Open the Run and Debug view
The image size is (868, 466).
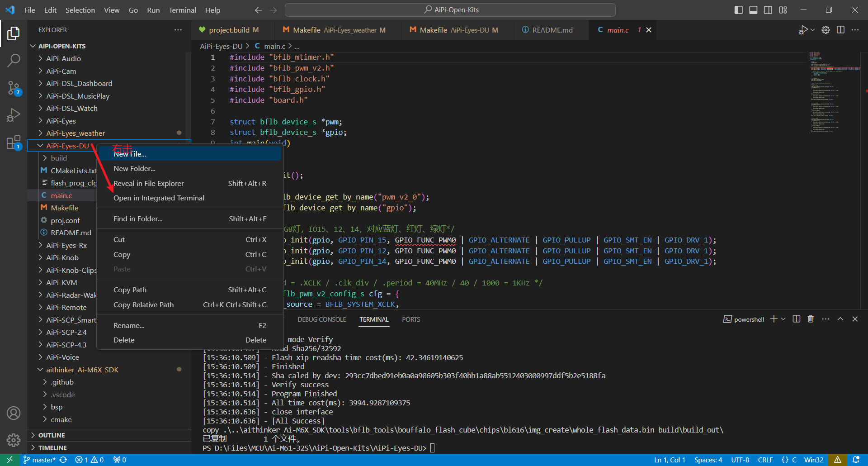tap(14, 115)
